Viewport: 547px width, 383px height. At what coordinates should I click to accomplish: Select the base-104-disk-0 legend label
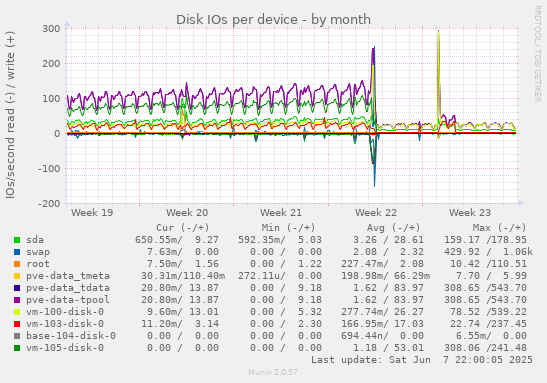[x=71, y=336]
